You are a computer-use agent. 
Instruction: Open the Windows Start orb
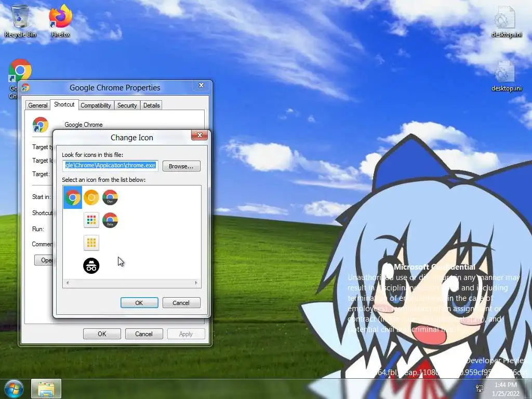(x=14, y=389)
